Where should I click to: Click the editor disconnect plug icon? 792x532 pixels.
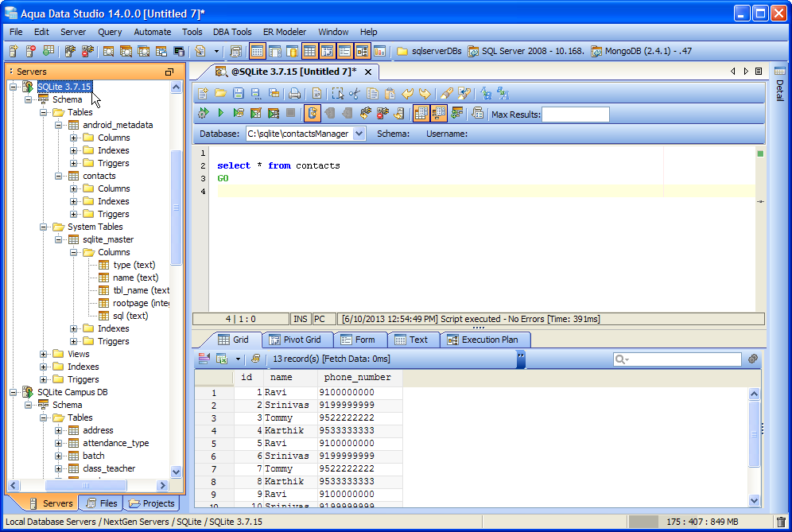tap(382, 113)
